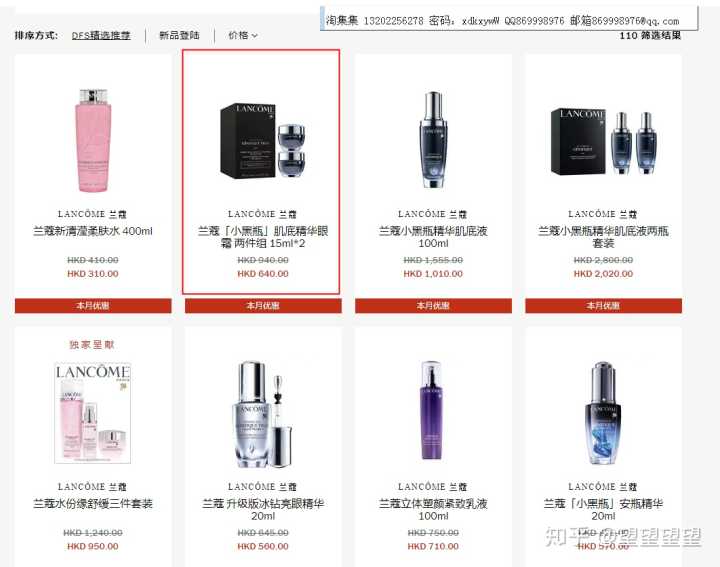
Task: Sort by 新品登陆
Action: click(x=180, y=35)
